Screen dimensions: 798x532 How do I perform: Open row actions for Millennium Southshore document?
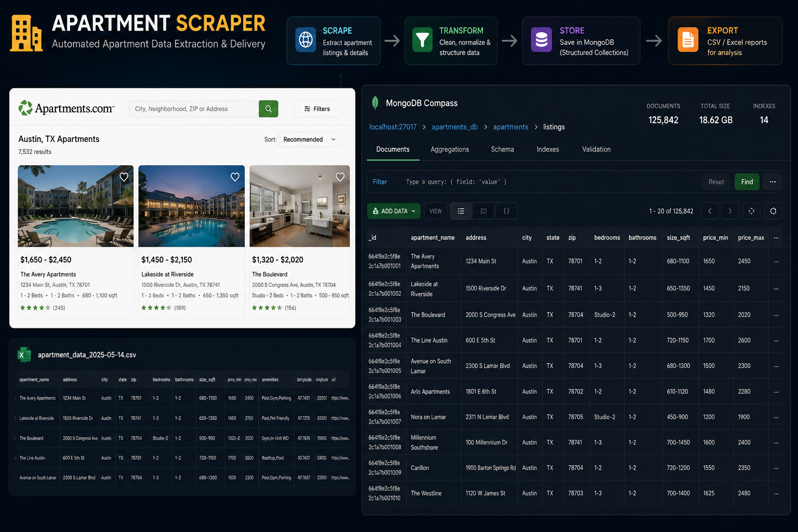(x=776, y=443)
